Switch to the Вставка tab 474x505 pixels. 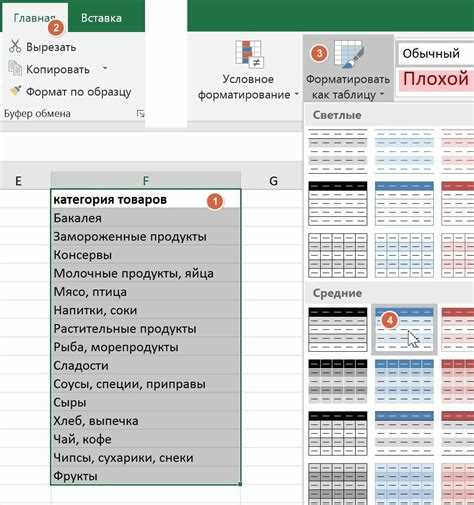[101, 18]
